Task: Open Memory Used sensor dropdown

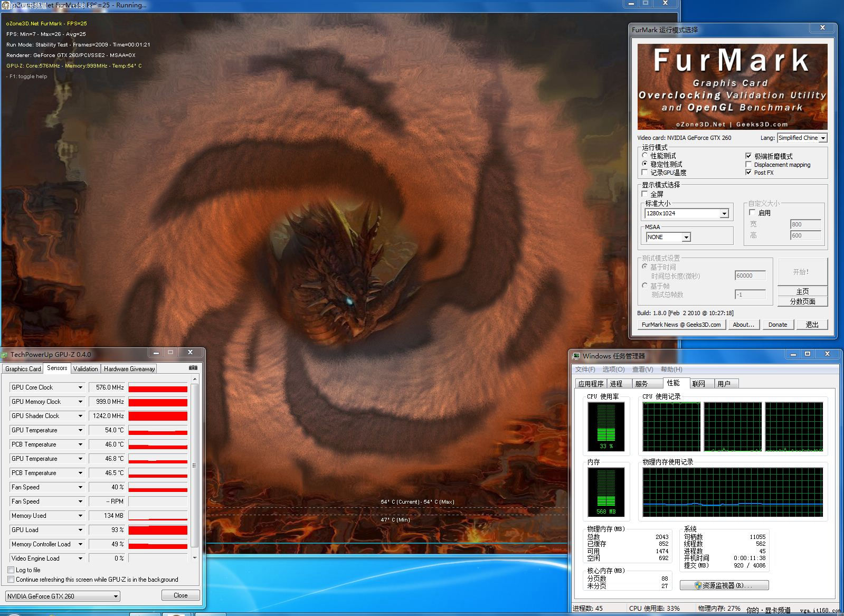Action: click(x=80, y=516)
